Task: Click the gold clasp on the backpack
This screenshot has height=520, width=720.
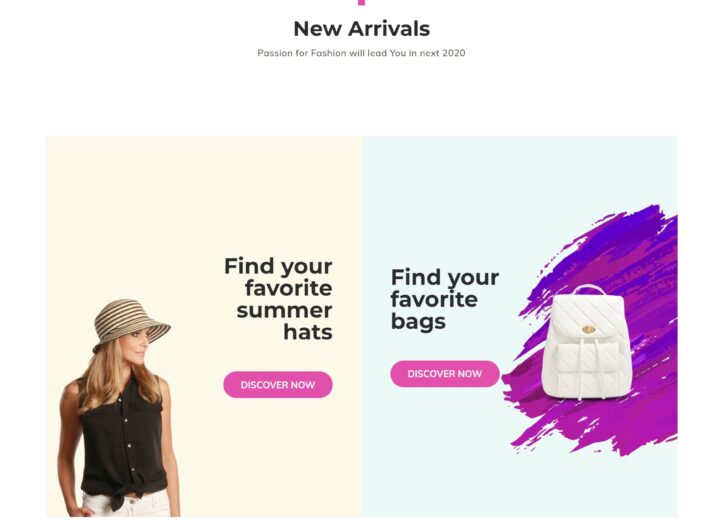Action: pos(588,329)
